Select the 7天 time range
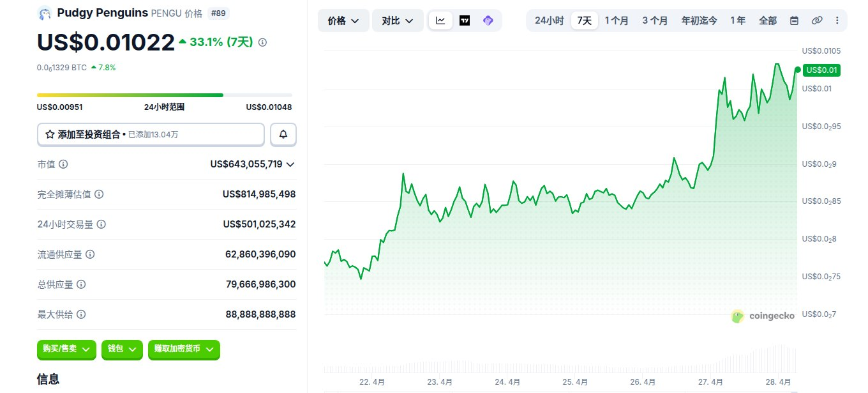The width and height of the screenshot is (868, 393). point(585,20)
